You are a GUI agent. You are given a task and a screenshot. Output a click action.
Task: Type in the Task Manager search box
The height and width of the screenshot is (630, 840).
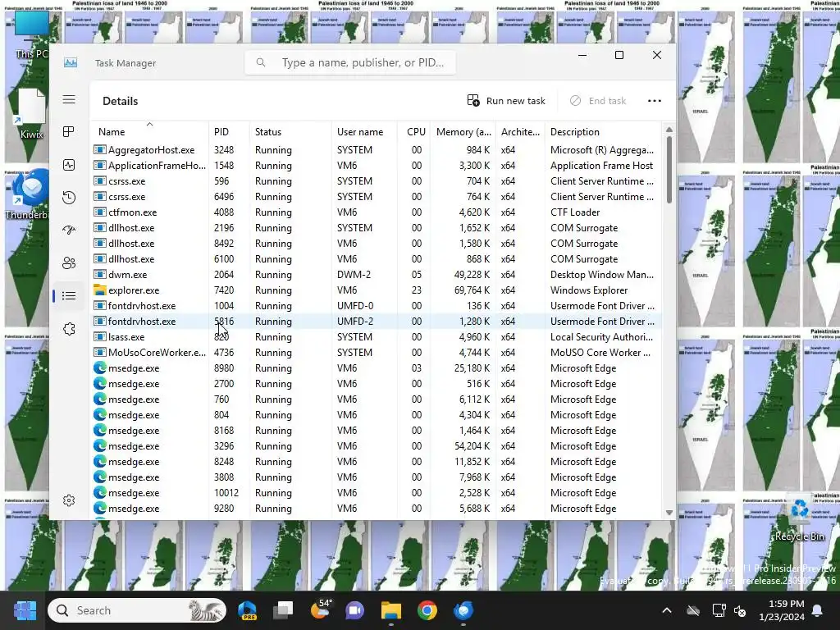coord(350,62)
